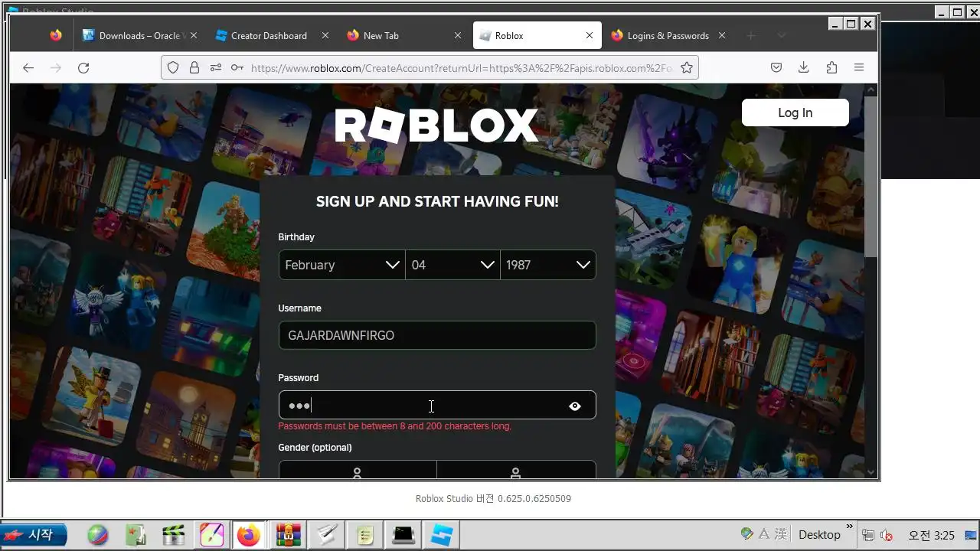Click the saved password key icon
The height and width of the screenshot is (551, 980).
(x=237, y=67)
